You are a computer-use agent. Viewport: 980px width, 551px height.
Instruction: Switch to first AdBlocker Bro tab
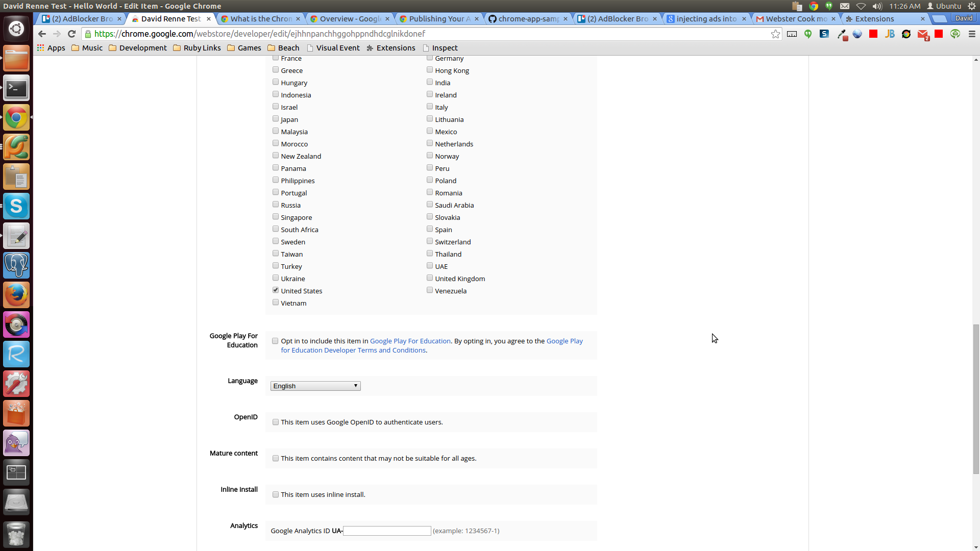(x=82, y=19)
